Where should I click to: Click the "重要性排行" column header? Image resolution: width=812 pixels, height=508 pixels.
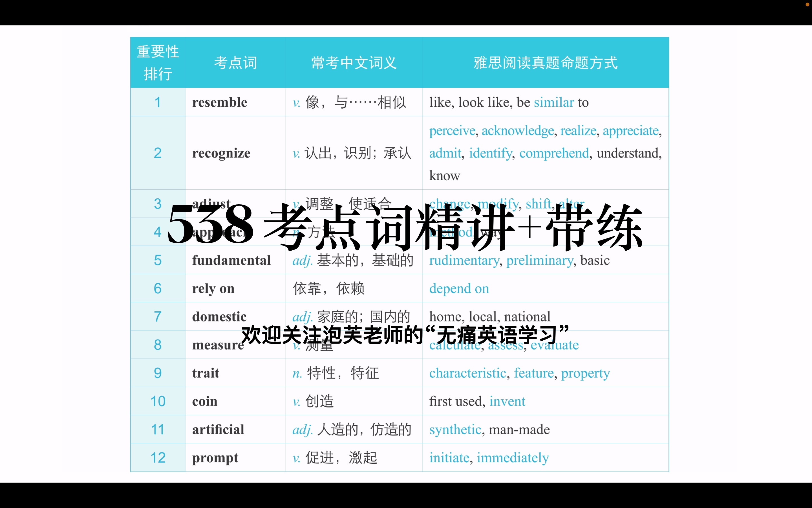[x=158, y=63]
